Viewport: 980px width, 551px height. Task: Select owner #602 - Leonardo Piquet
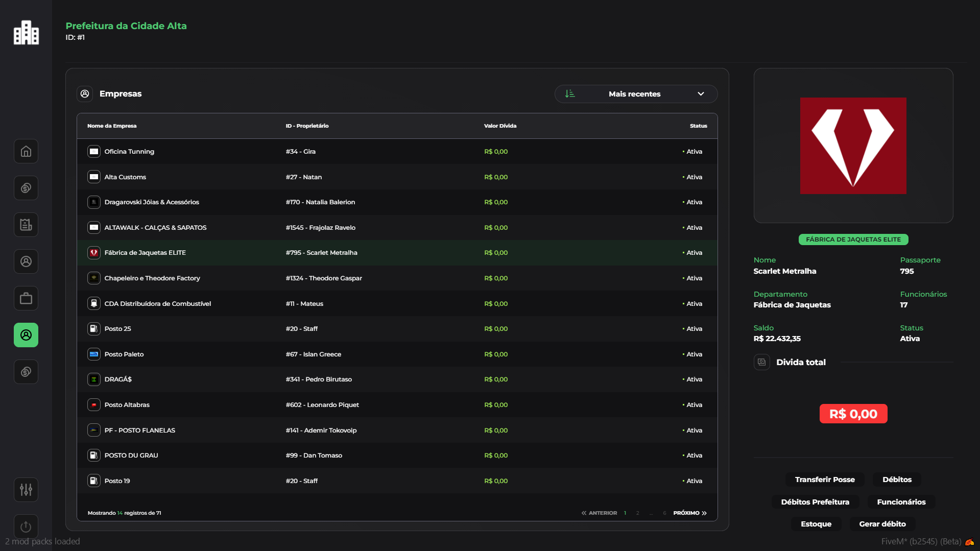[x=322, y=405]
